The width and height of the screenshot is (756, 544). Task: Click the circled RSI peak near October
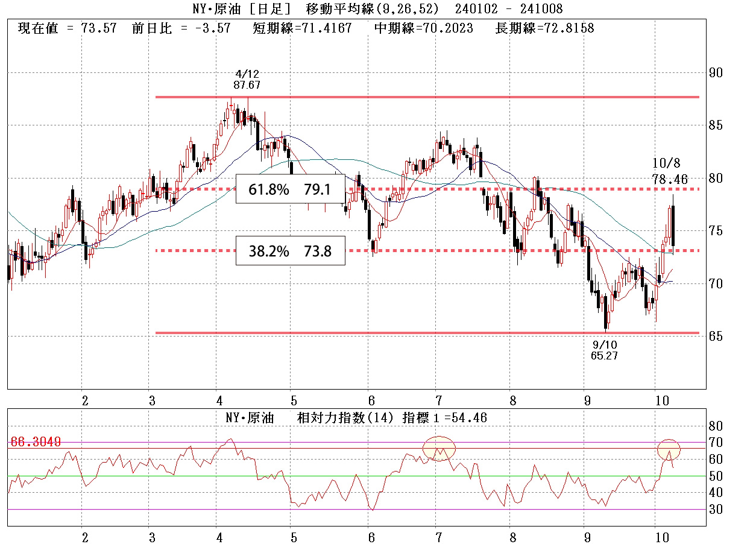[x=669, y=449]
